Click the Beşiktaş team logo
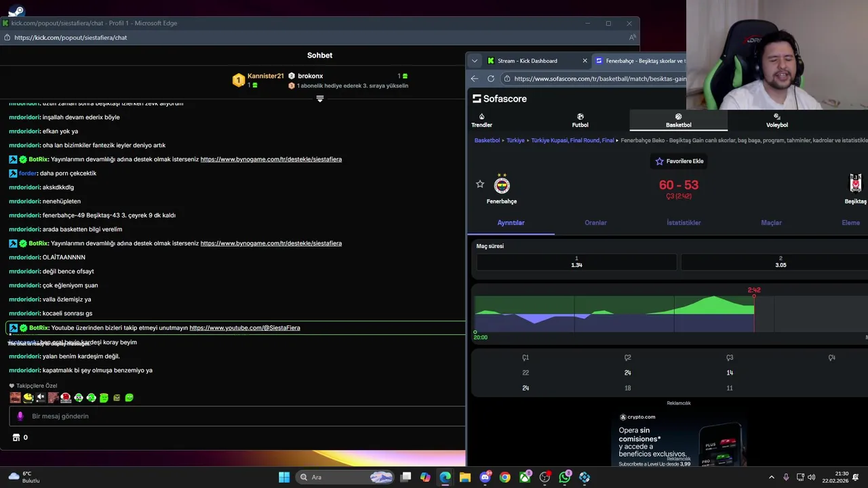868x488 pixels. point(856,184)
